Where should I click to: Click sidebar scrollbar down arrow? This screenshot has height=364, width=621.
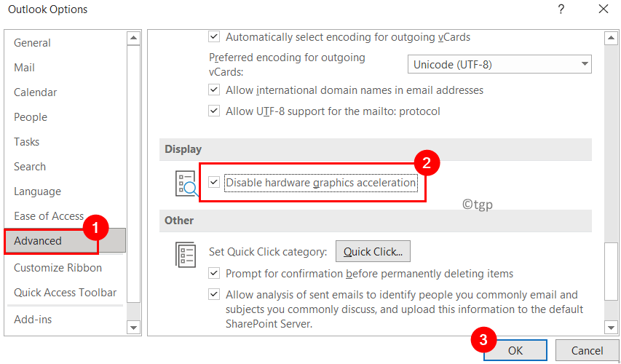click(x=133, y=328)
